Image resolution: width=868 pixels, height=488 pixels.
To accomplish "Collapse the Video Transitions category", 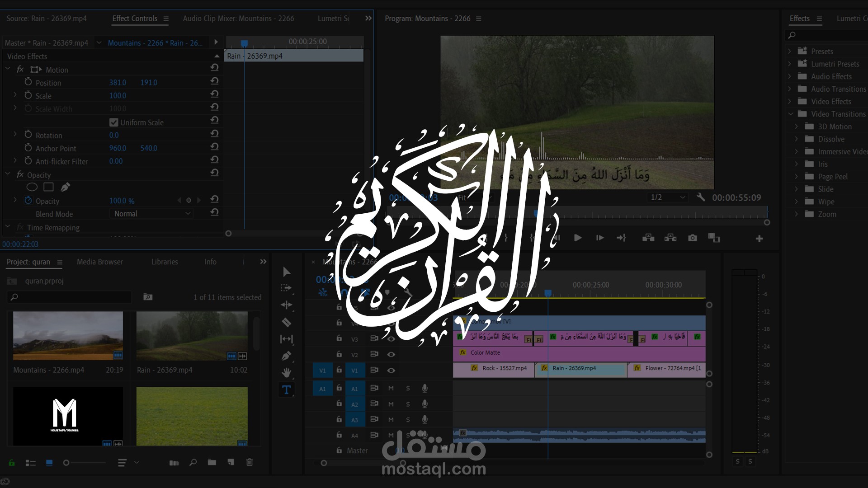I will 791,114.
